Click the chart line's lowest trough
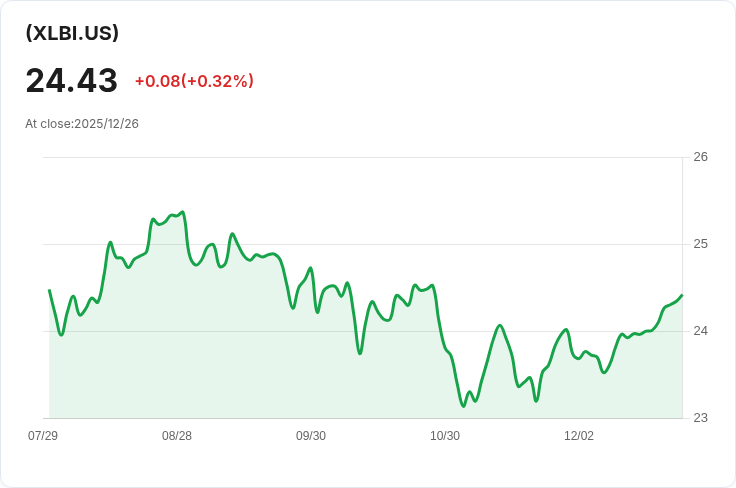The height and width of the screenshot is (488, 736). (x=463, y=406)
